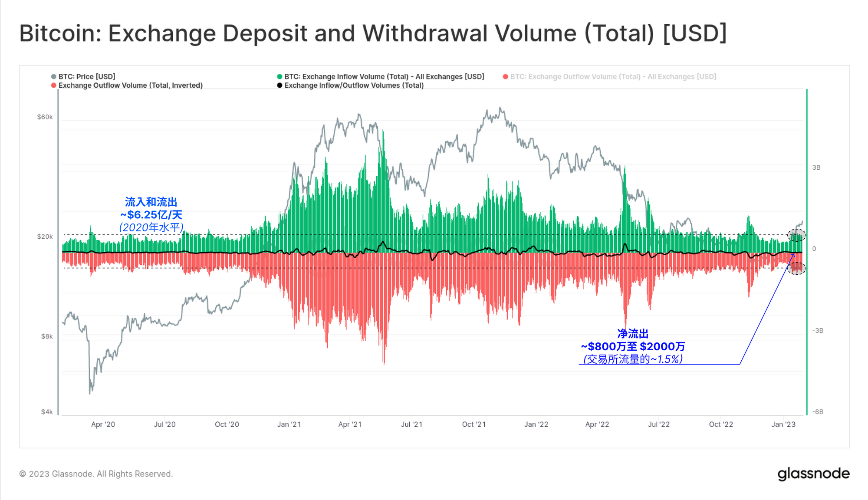Click the red Outflow Inverted legend dot
This screenshot has height=500, width=868.
[54, 86]
